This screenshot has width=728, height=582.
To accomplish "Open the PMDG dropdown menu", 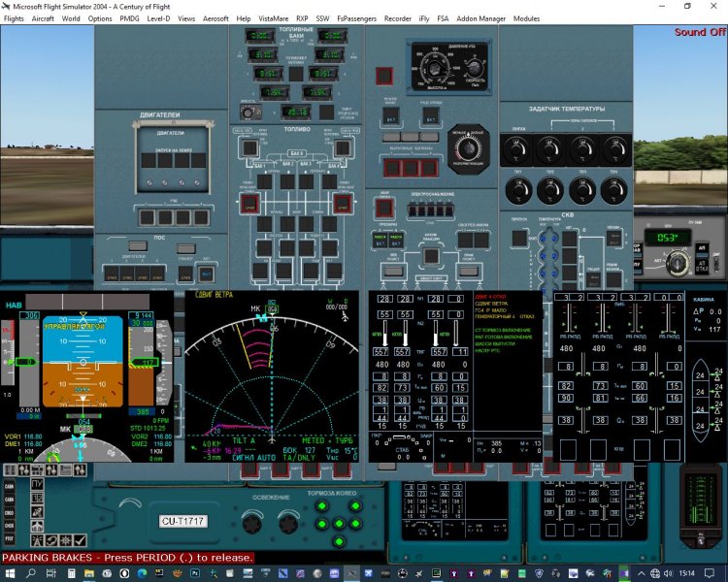I will pyautogui.click(x=129, y=18).
